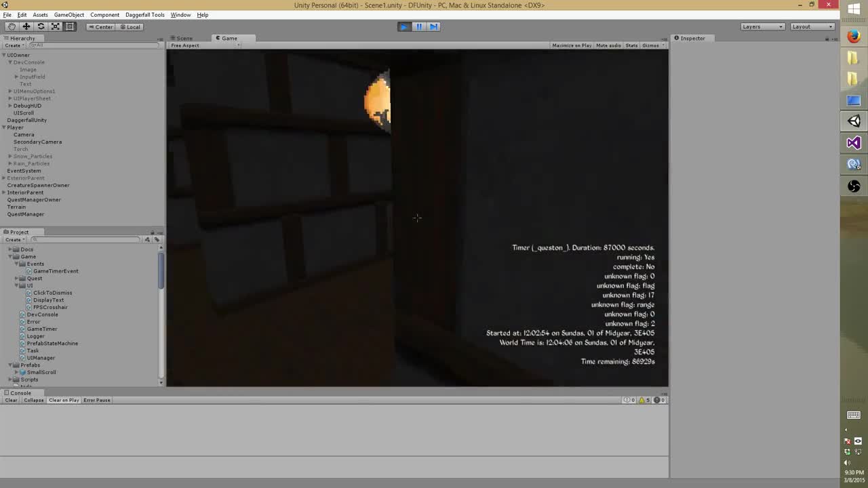Open Visual Studio from the taskbar
Image resolution: width=868 pixels, height=488 pixels.
pyautogui.click(x=853, y=143)
